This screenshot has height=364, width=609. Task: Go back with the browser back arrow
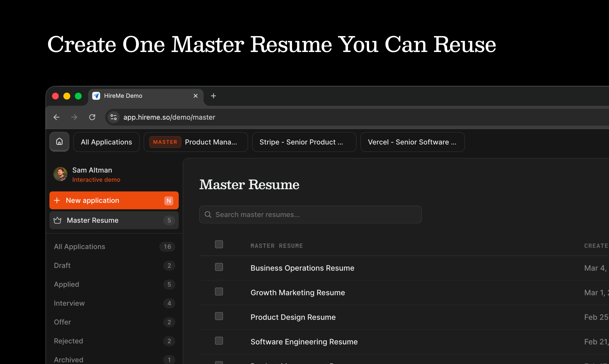56,117
